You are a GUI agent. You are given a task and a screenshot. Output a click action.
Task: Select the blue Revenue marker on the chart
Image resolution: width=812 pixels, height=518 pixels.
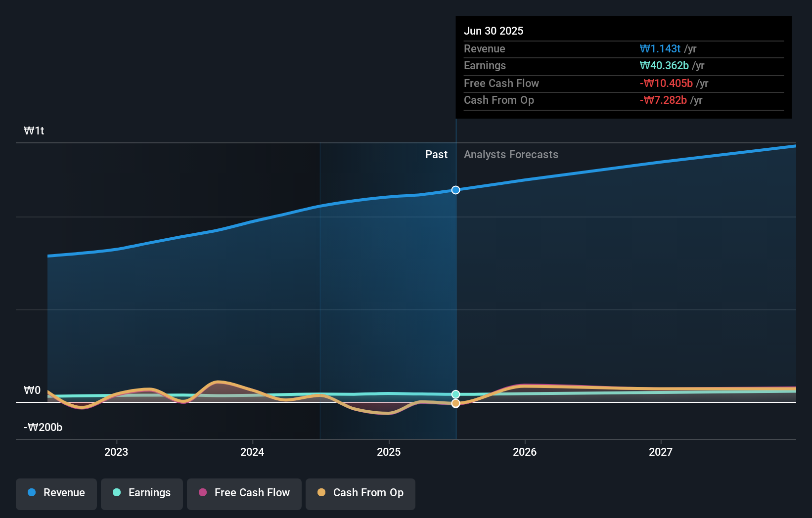tap(455, 190)
